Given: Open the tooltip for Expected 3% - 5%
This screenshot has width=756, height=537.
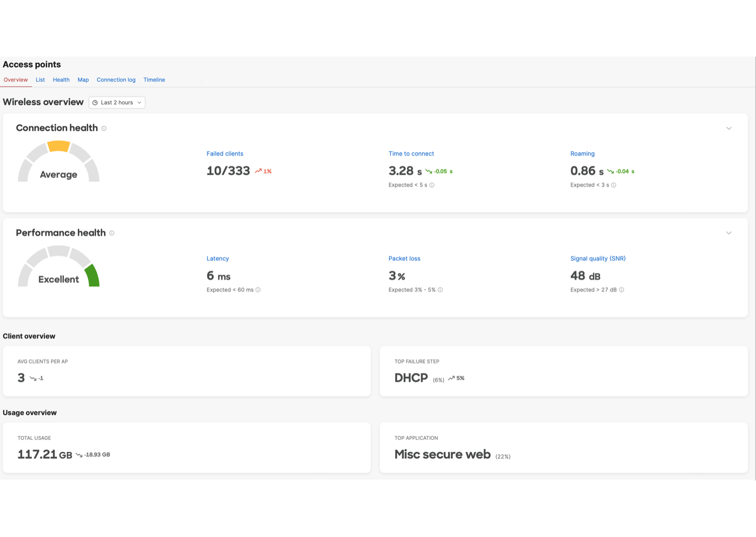Looking at the screenshot, I should [x=440, y=290].
